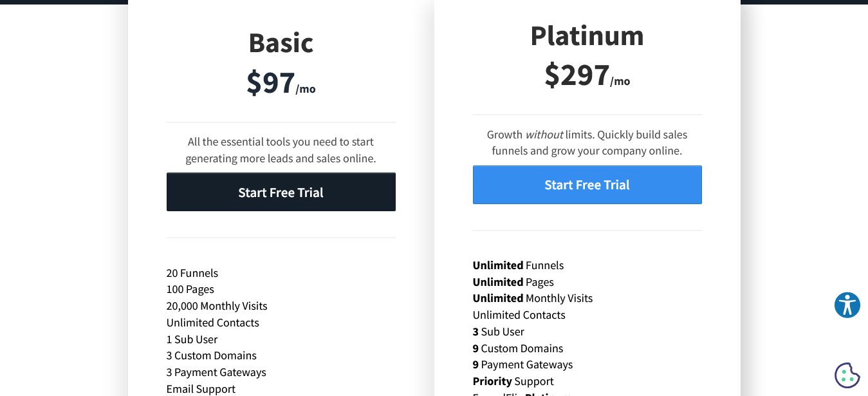Viewport: 868px width, 396px height.
Task: Click Unlimited Contacts under Platinum
Action: click(x=519, y=315)
